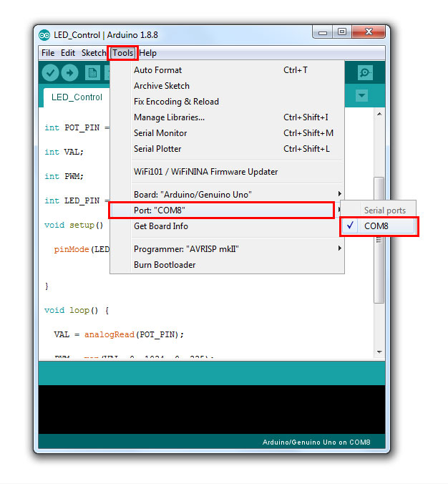Screen dimensions: 448x484
Task: Choose Burn Bootloader menu item
Action: point(227,265)
